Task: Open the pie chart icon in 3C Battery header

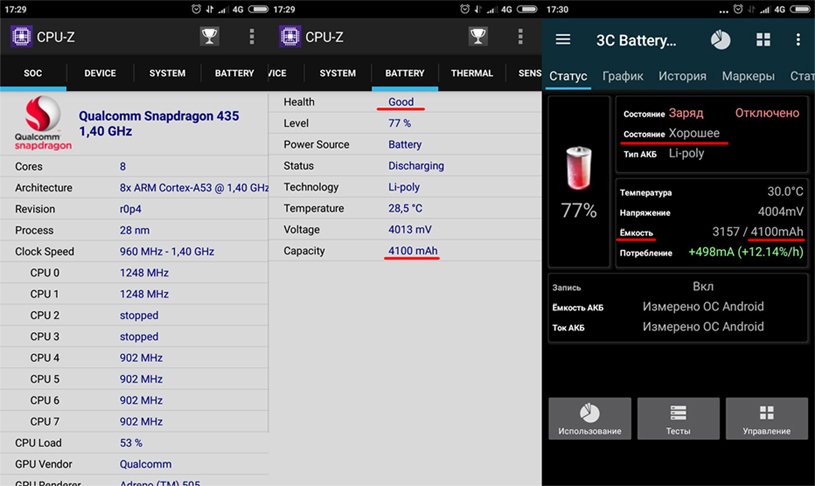Action: coord(720,40)
